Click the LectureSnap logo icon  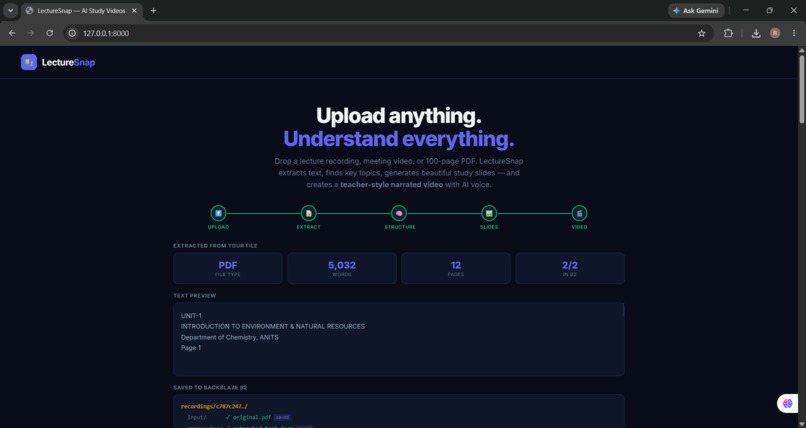tap(29, 62)
